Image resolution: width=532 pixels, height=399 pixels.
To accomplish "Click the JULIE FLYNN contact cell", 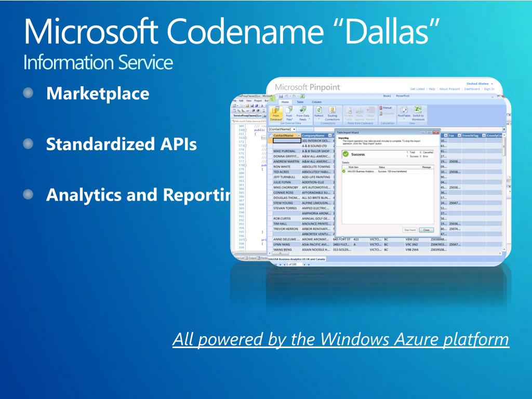I will point(287,182).
